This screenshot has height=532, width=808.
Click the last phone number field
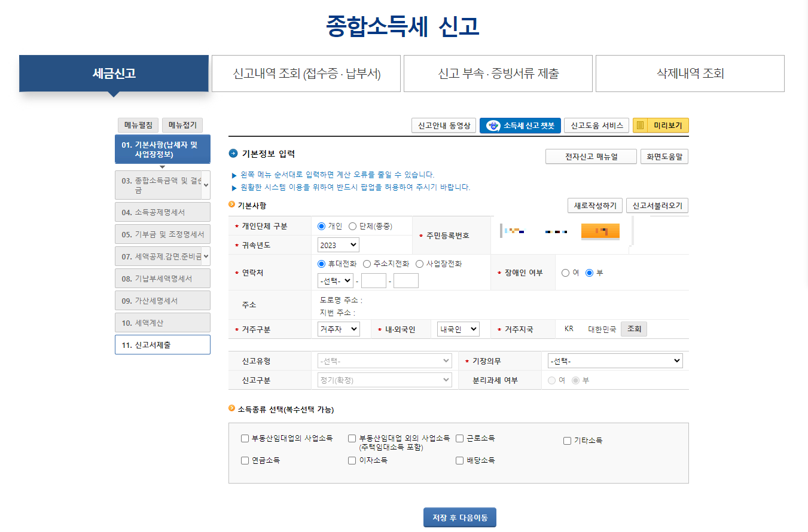[406, 280]
